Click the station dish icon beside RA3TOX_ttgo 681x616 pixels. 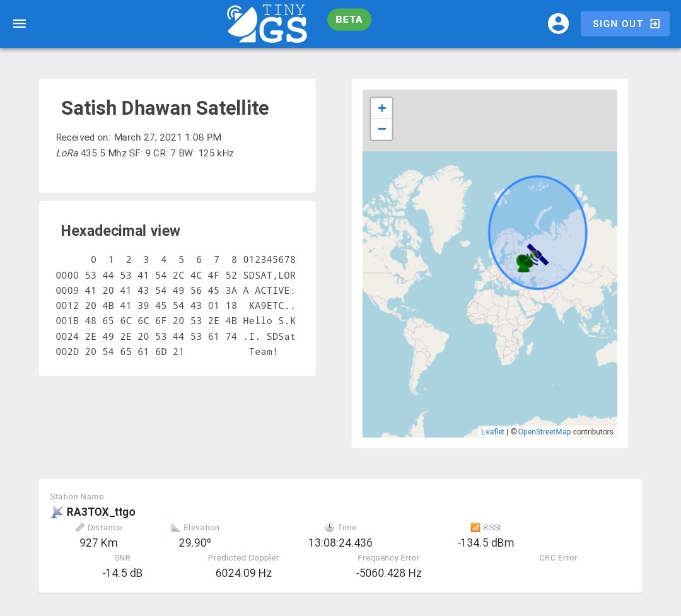pos(57,512)
